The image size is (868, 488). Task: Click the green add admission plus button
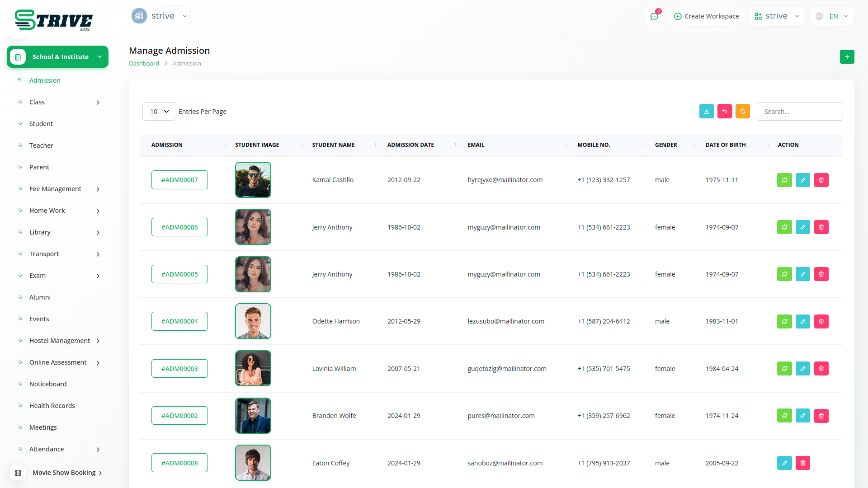click(847, 57)
